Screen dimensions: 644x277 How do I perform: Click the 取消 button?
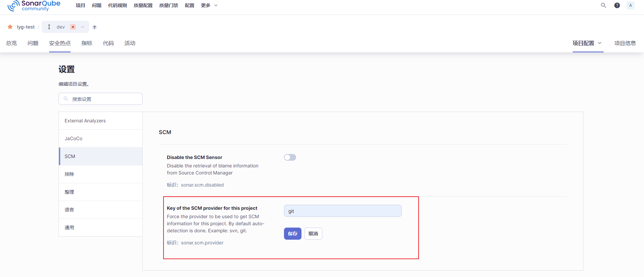click(x=313, y=234)
